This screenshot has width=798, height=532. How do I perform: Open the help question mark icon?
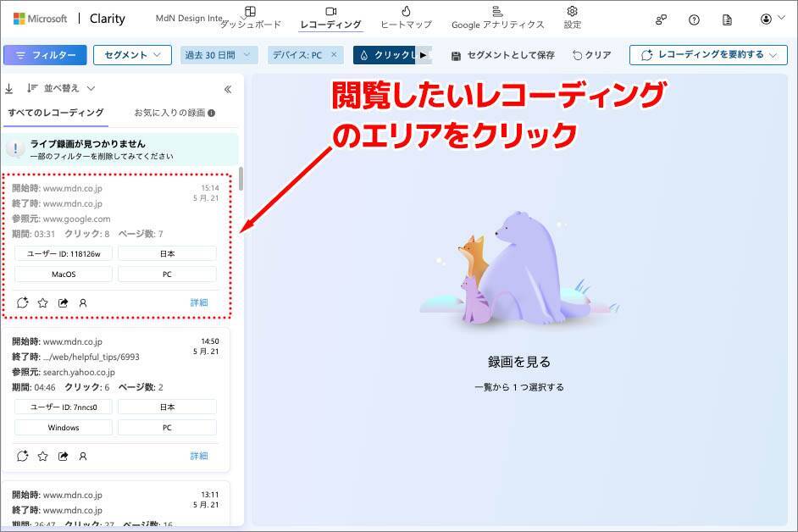point(695,19)
